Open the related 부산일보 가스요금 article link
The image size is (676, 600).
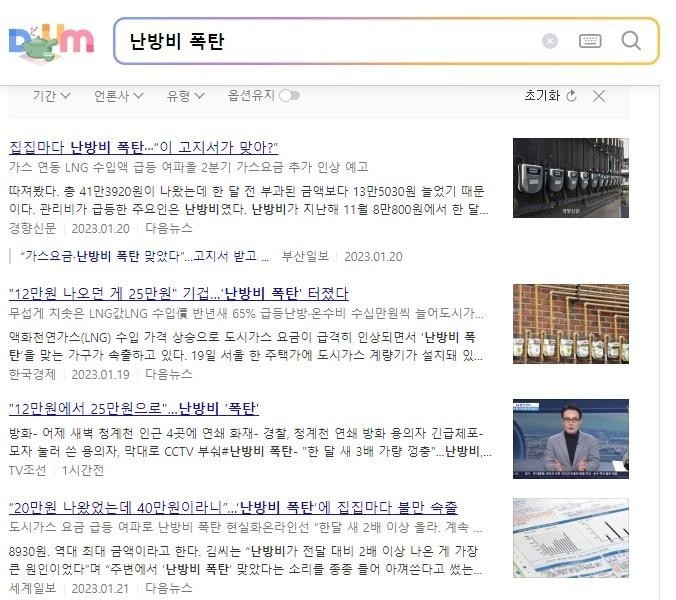145,256
